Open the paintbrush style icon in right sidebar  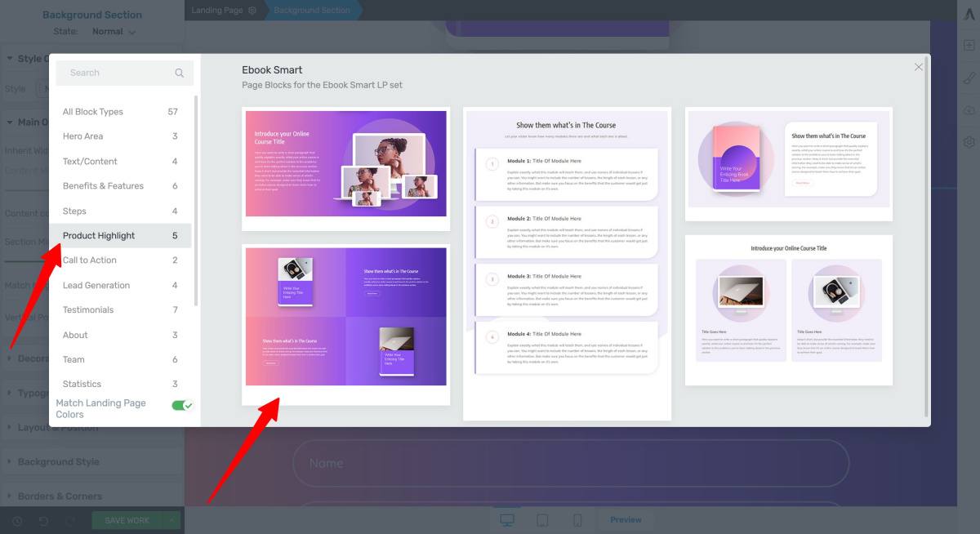[969, 78]
